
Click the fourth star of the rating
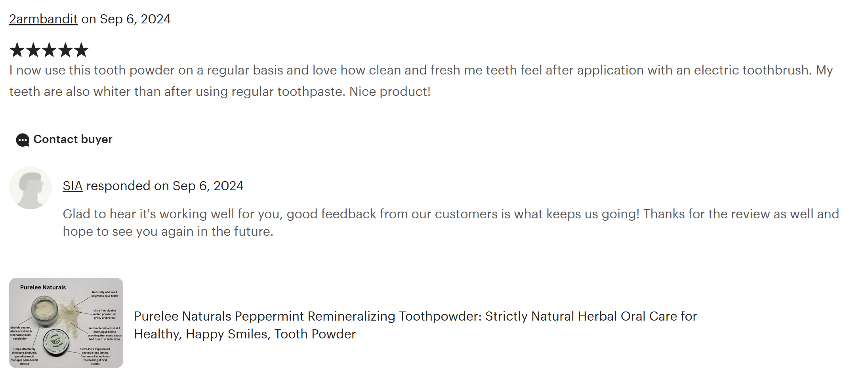pos(65,50)
